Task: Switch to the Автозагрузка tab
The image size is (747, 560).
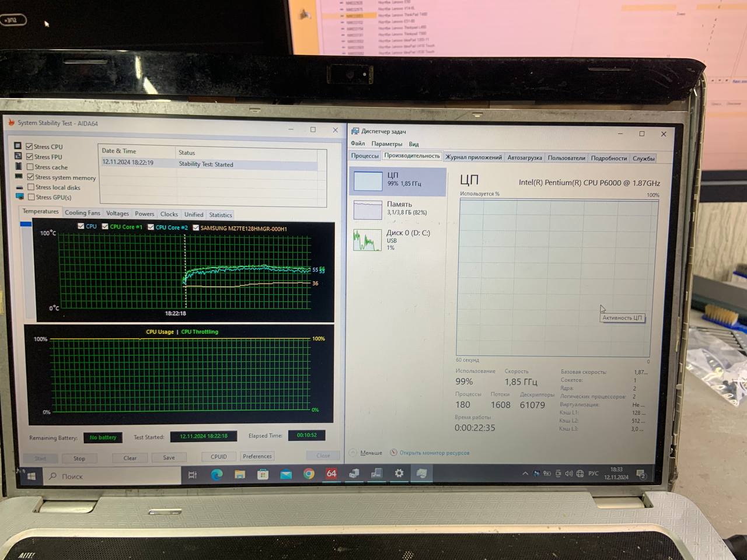Action: [525, 157]
